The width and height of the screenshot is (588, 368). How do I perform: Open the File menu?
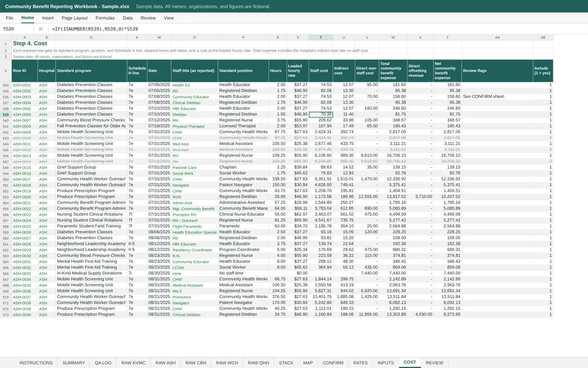coord(10,18)
